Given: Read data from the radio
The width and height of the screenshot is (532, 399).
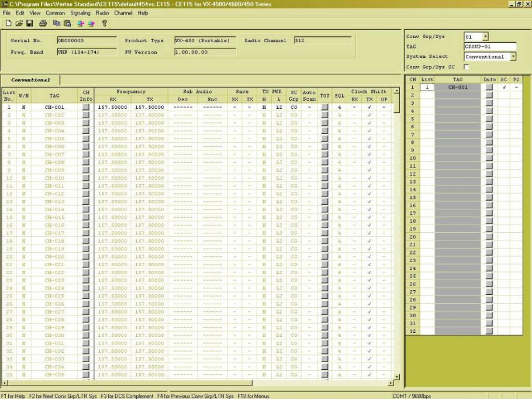Looking at the screenshot, I should pos(81,23).
